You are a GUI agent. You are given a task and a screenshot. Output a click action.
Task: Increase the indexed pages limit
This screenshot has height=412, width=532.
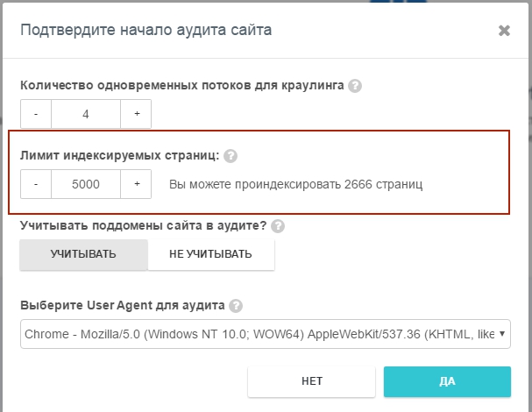136,184
